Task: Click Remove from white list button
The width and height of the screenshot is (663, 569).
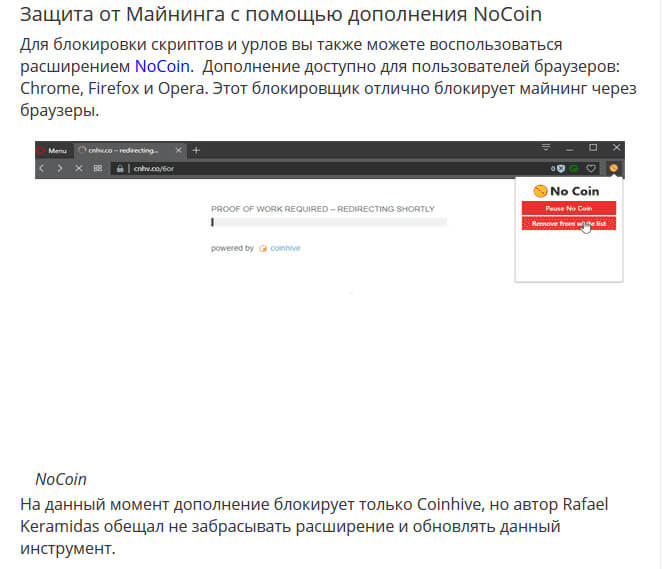Action: [x=569, y=224]
